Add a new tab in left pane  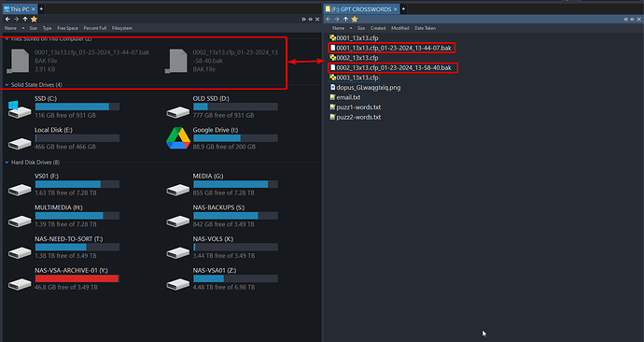[41, 8]
